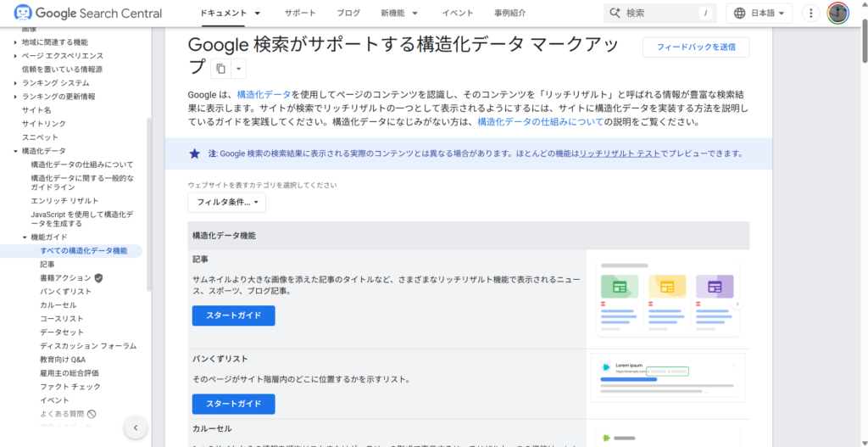Select 信頼を置いている情報源 in sidebar

click(x=62, y=70)
